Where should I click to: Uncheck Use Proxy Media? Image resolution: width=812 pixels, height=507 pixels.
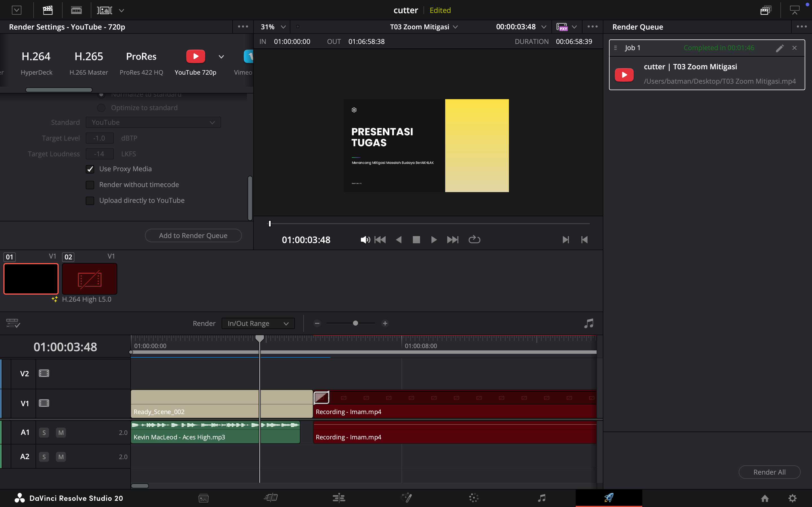tap(90, 169)
